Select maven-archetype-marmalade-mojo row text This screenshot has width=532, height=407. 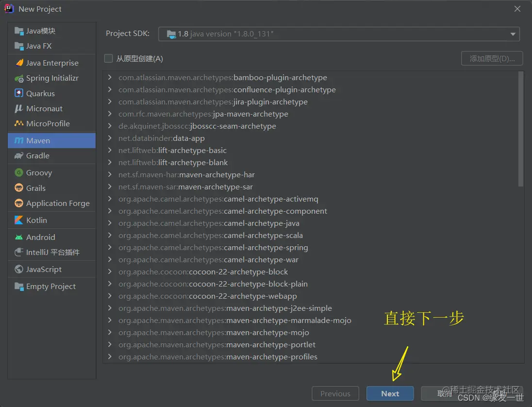[x=235, y=321]
